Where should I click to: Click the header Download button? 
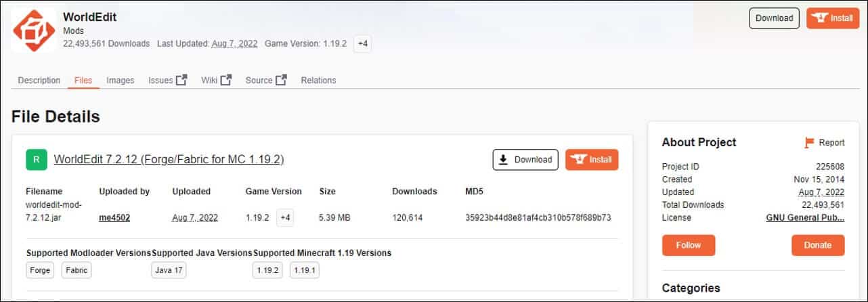tap(774, 18)
